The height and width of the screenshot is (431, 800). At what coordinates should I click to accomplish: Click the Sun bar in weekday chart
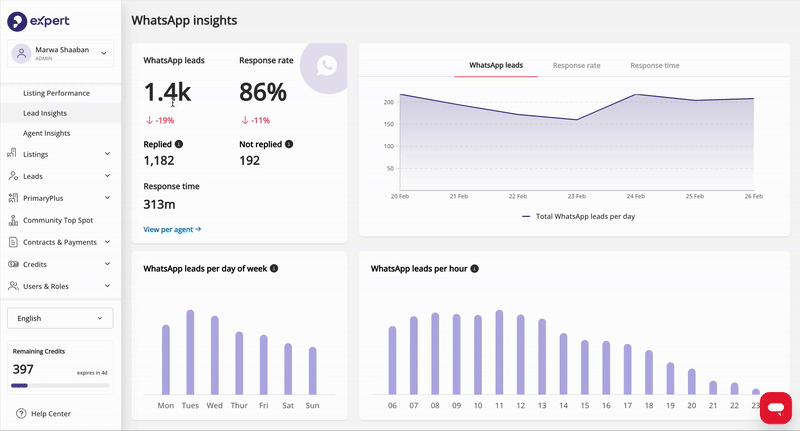[x=312, y=371]
